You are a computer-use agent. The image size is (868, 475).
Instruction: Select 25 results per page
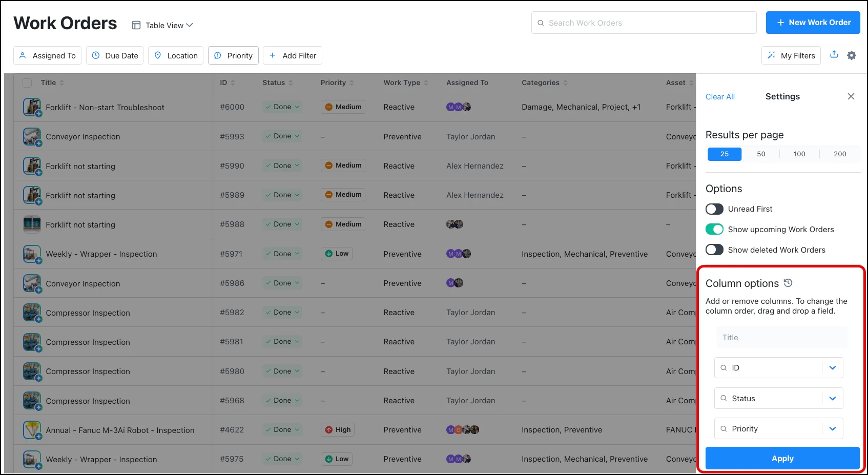coord(725,154)
